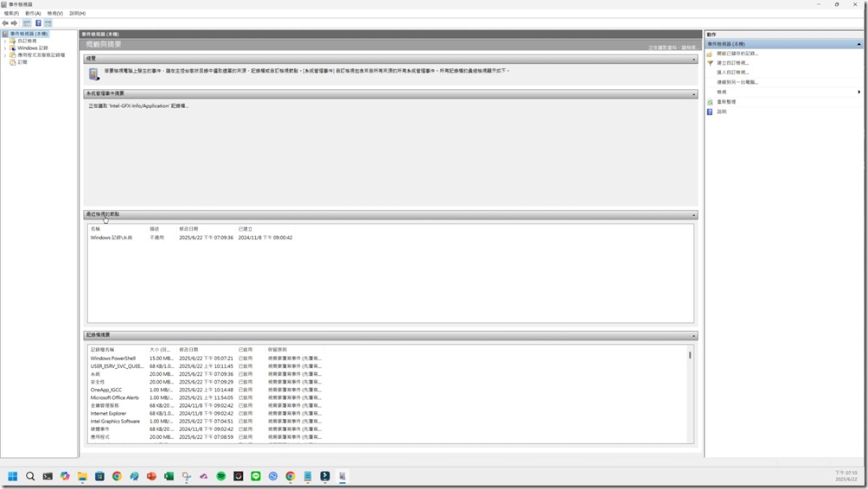The width and height of the screenshot is (868, 489).
Task: Click the blue Help question-mark toolbar icon
Action: pyautogui.click(x=38, y=23)
